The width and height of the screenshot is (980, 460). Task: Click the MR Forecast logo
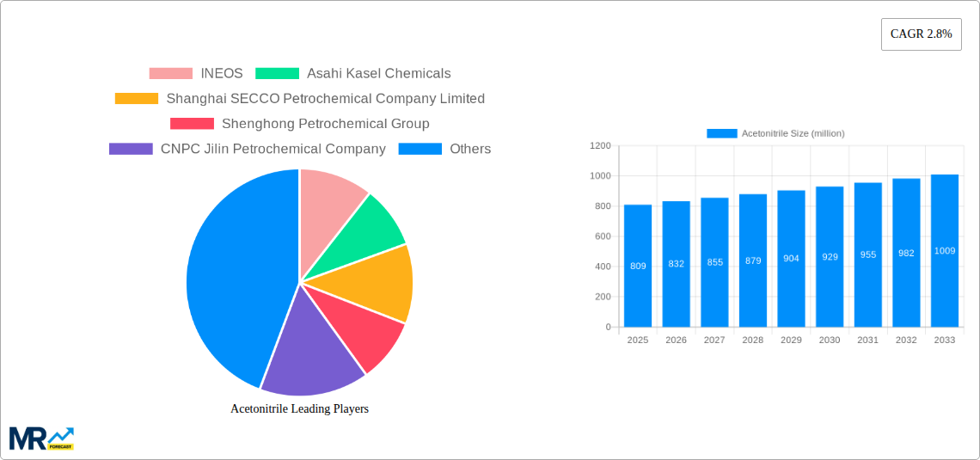click(x=41, y=438)
